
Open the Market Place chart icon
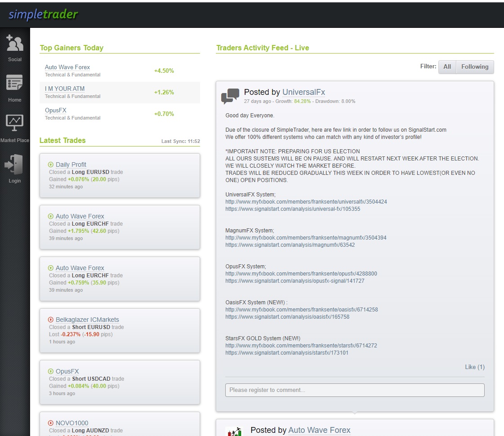[x=14, y=122]
